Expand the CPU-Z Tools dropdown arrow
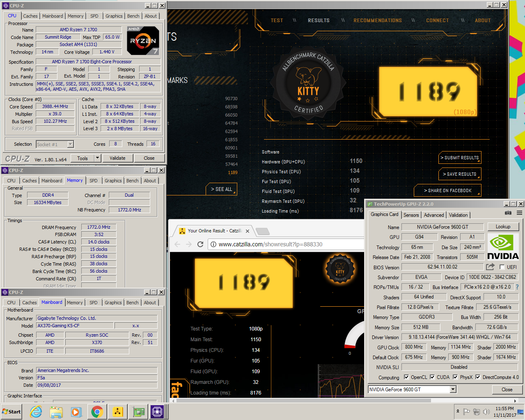This screenshot has width=525, height=420. (x=97, y=158)
